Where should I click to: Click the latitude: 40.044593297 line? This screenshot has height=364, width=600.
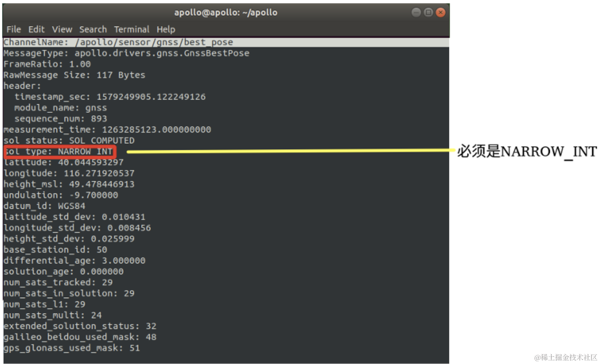pyautogui.click(x=63, y=162)
